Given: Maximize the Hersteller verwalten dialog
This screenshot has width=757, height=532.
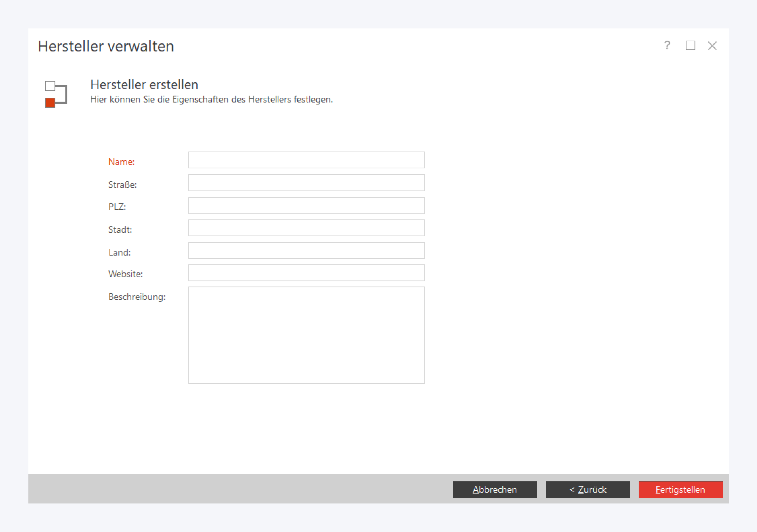Looking at the screenshot, I should [x=690, y=46].
